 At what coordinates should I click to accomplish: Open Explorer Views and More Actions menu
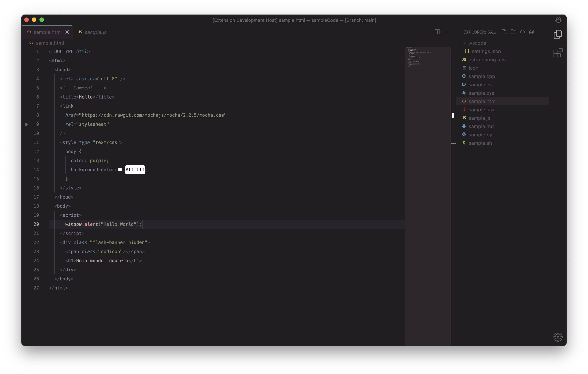[x=541, y=32]
